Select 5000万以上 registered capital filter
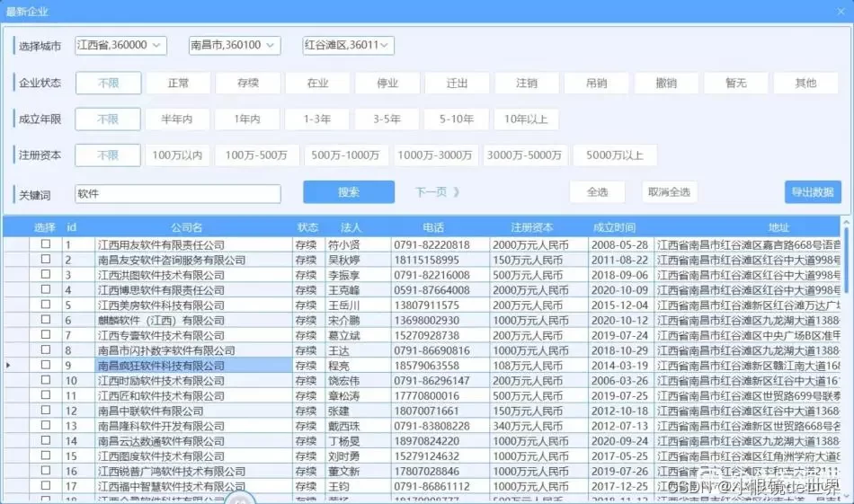 (x=615, y=155)
